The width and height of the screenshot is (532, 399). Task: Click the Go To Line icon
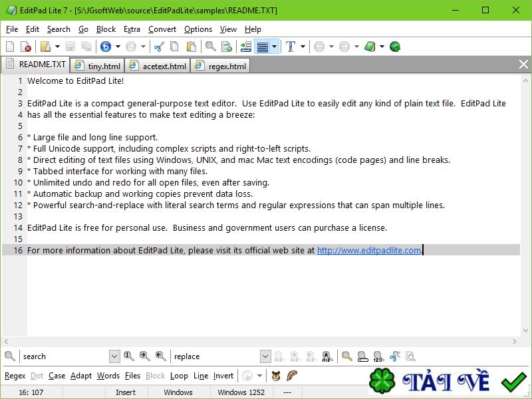pyautogui.click(x=226, y=47)
